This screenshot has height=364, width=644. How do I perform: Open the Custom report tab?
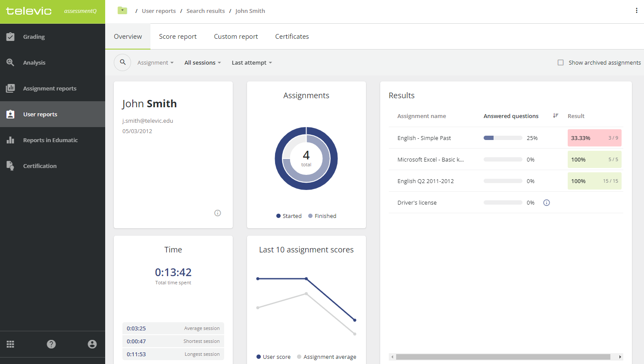(236, 37)
